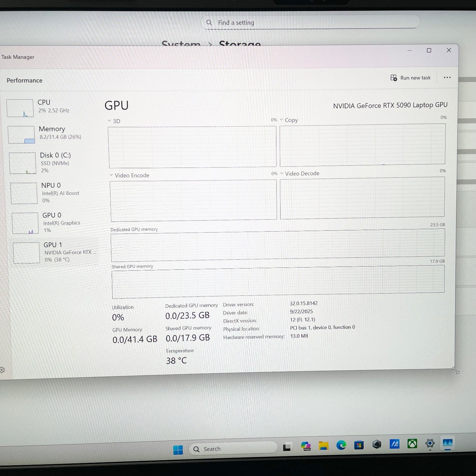476x476 pixels.
Task: Change the Video Decode graph engine
Action: (x=299, y=173)
